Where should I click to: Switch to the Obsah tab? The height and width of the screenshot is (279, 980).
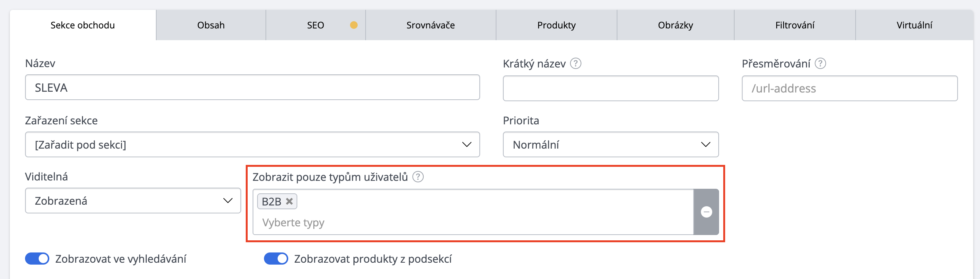coord(211,25)
